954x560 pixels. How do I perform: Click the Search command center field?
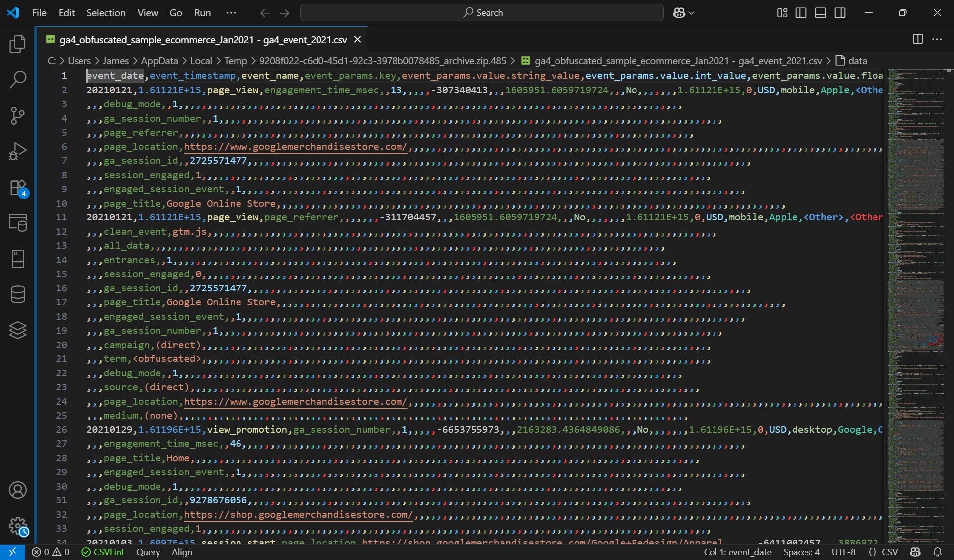tap(481, 13)
